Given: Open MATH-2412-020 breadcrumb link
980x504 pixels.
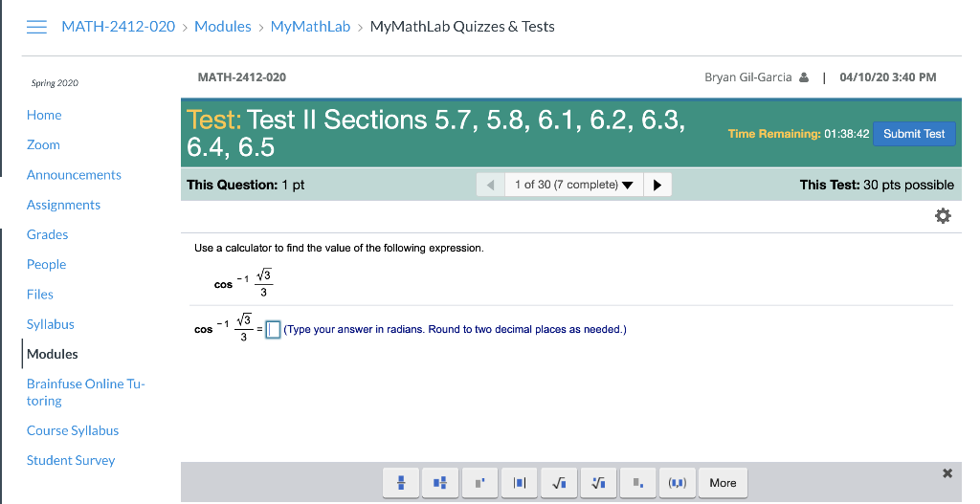Looking at the screenshot, I should (x=118, y=27).
